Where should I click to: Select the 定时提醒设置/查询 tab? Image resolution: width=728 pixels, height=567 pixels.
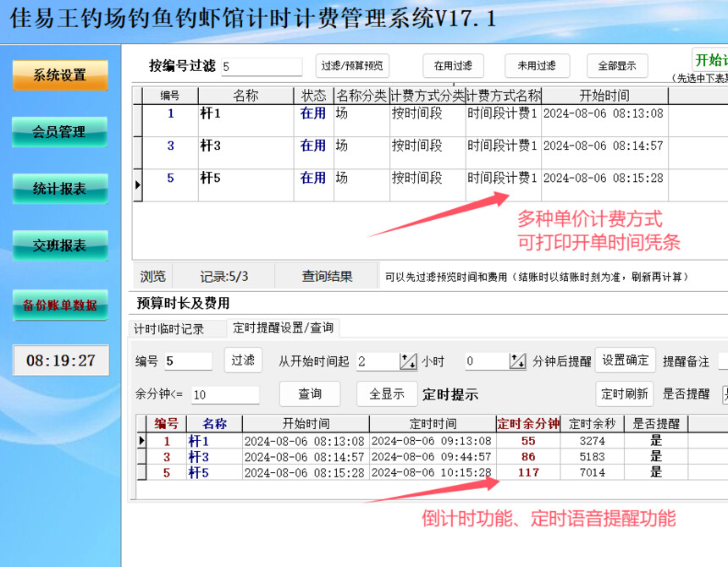tap(284, 328)
